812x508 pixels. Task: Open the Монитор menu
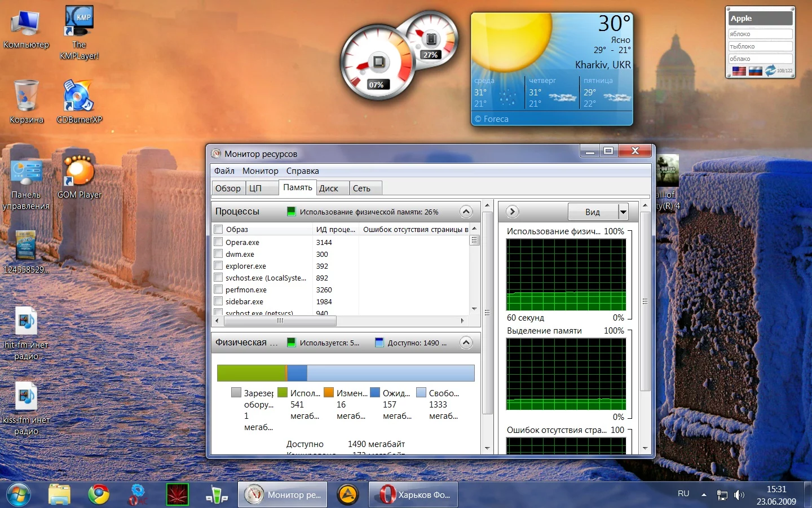[260, 171]
